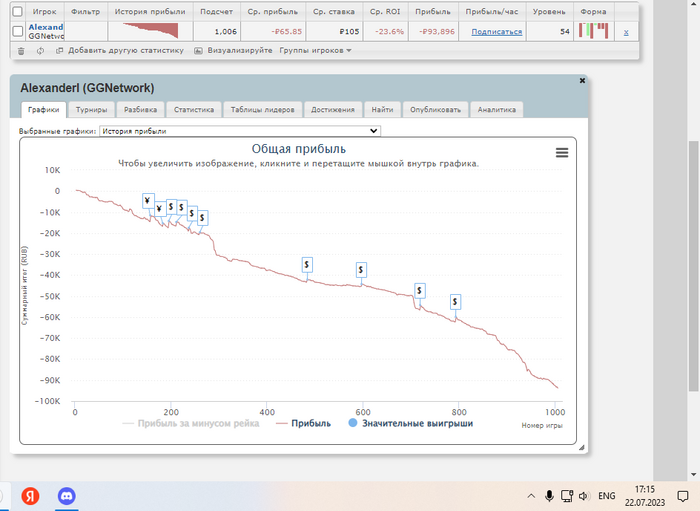Toggle the 'Прибыль' legend series
Viewport: 700px width, 511px height.
coord(304,424)
